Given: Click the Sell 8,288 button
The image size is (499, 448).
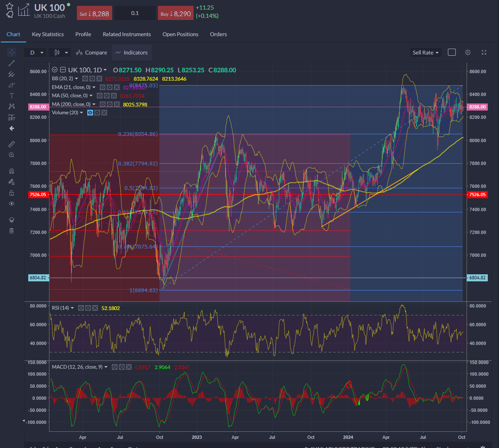Looking at the screenshot, I should [x=94, y=14].
